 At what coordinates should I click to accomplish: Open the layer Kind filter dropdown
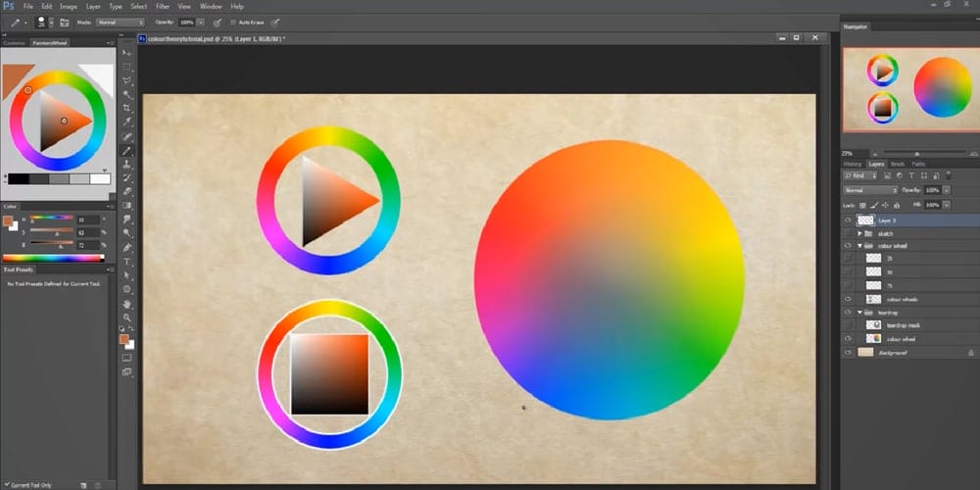[x=860, y=176]
